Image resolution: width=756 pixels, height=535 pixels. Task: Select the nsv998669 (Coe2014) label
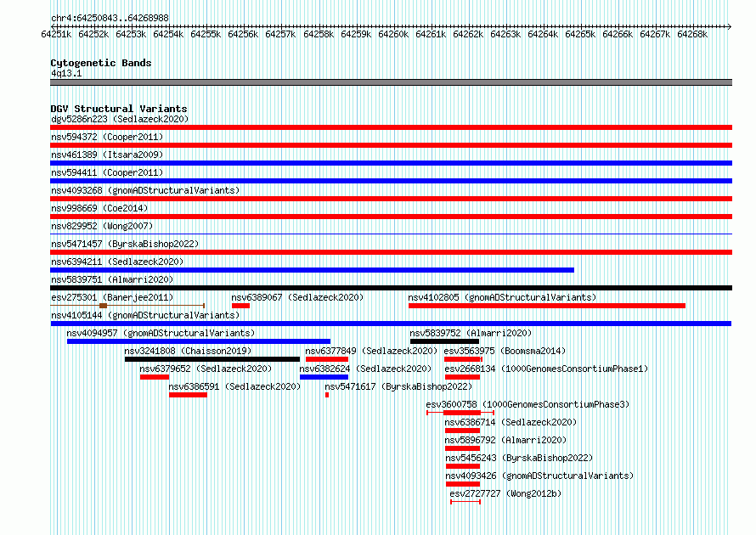tap(99, 208)
